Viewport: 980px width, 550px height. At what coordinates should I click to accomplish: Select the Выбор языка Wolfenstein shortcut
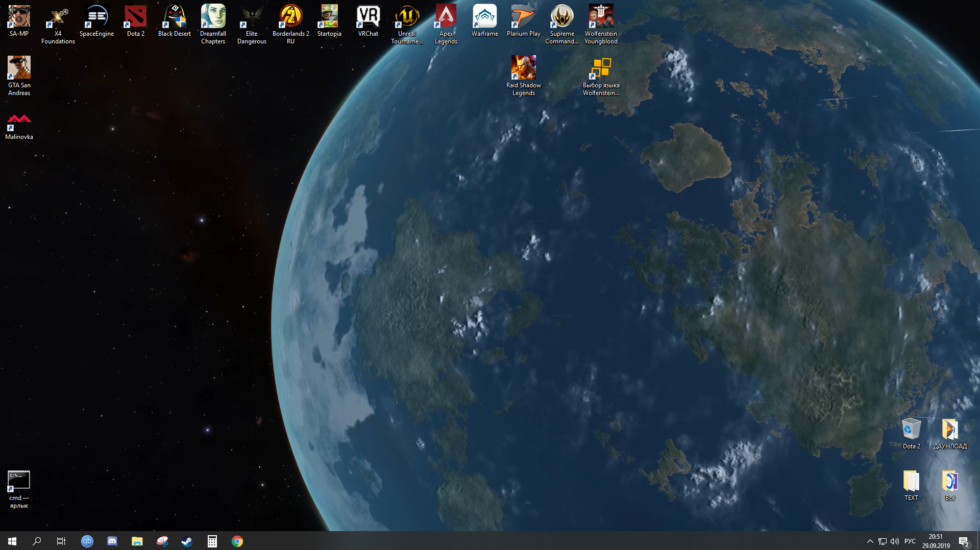click(601, 76)
